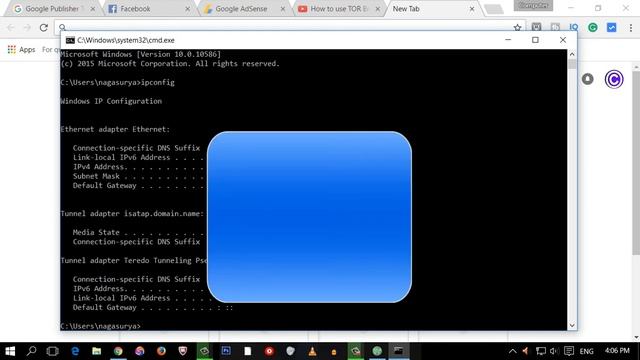Open the clock showing 4:06 PM
The height and width of the screenshot is (360, 640).
click(x=617, y=351)
